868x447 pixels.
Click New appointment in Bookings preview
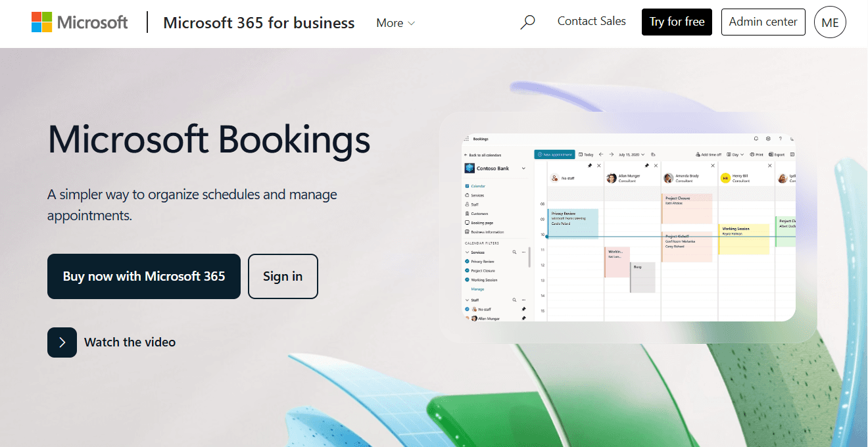click(x=554, y=154)
